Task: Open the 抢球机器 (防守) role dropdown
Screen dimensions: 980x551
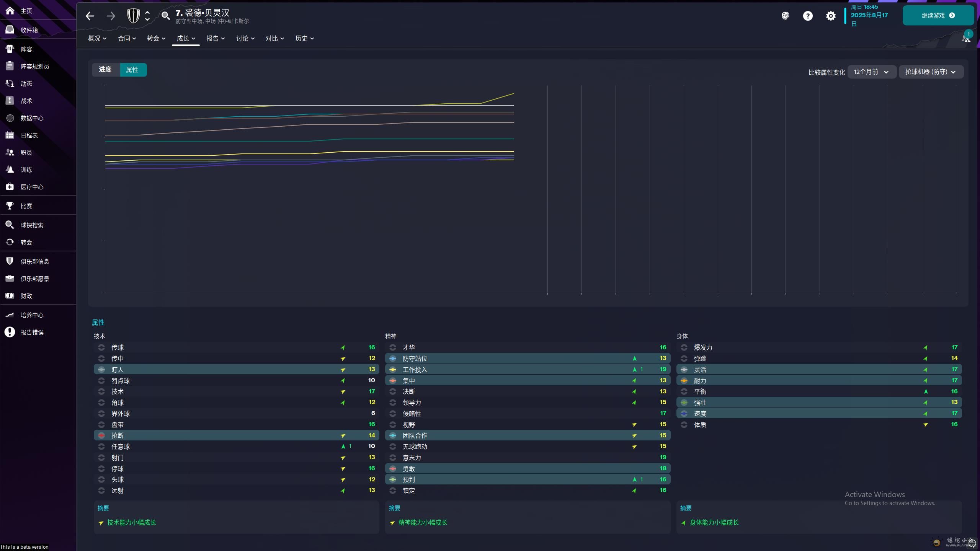Action: point(931,72)
